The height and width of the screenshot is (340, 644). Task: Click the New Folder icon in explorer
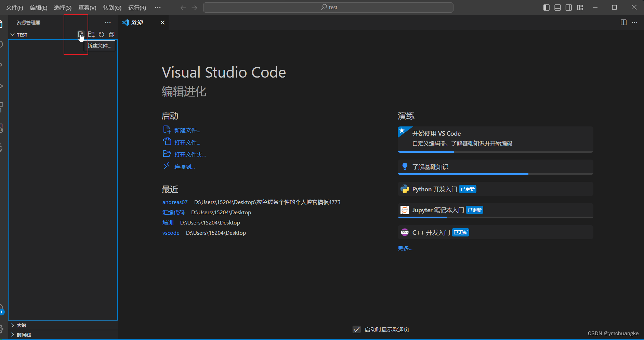coord(91,35)
